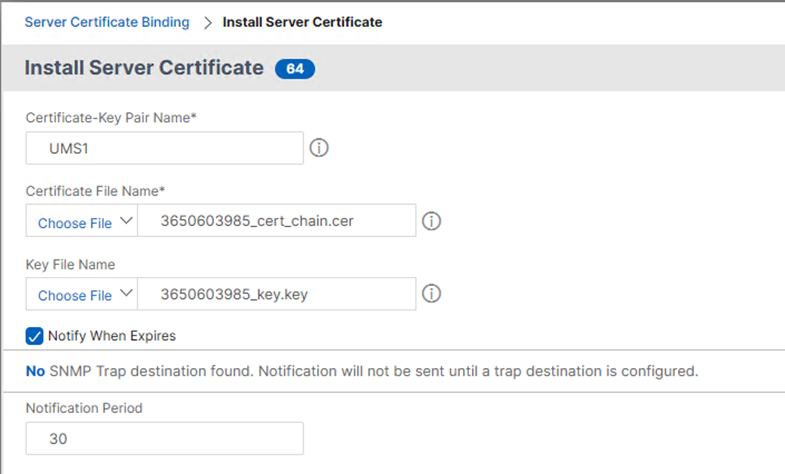Click info icon next to certificate file field

coord(432,222)
